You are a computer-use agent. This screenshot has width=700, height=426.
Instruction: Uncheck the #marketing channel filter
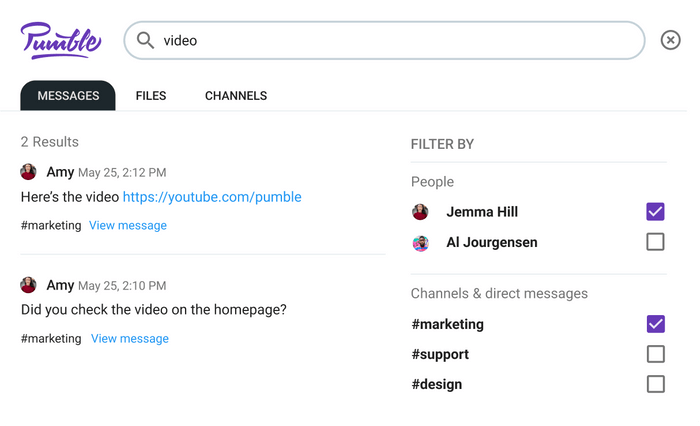pos(655,324)
